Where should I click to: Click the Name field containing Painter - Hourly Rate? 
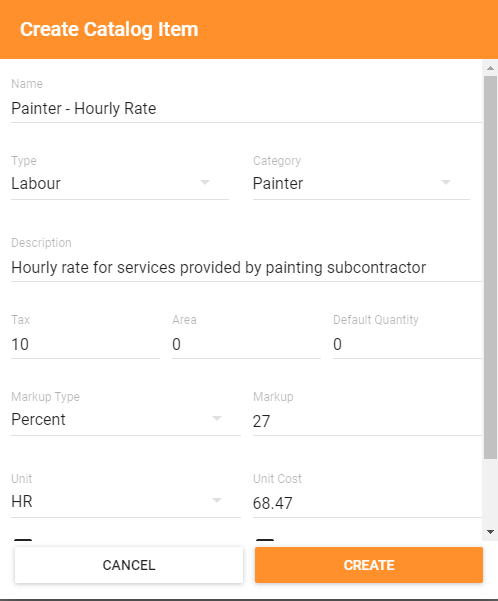click(x=246, y=109)
